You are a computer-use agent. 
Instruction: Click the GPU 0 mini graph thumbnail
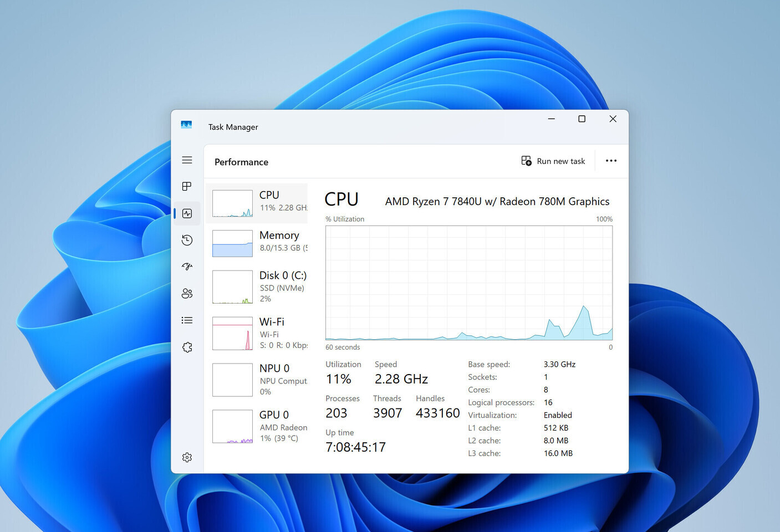tap(232, 426)
